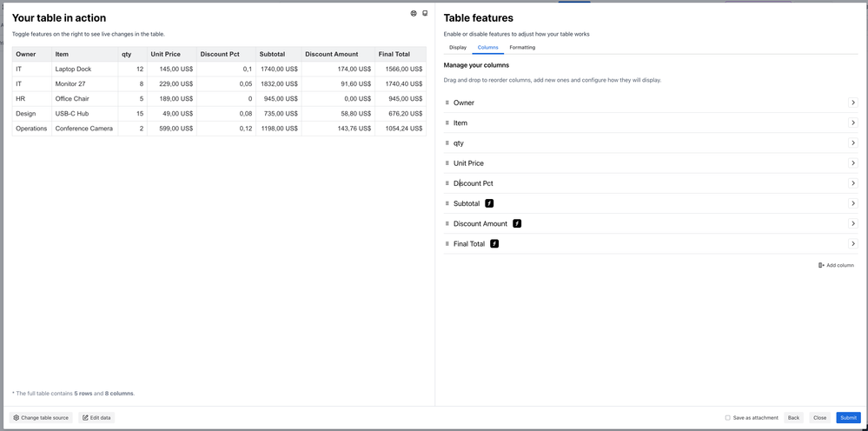The width and height of the screenshot is (868, 431).
Task: Open the Unit Price column settings chevron
Action: coord(853,162)
